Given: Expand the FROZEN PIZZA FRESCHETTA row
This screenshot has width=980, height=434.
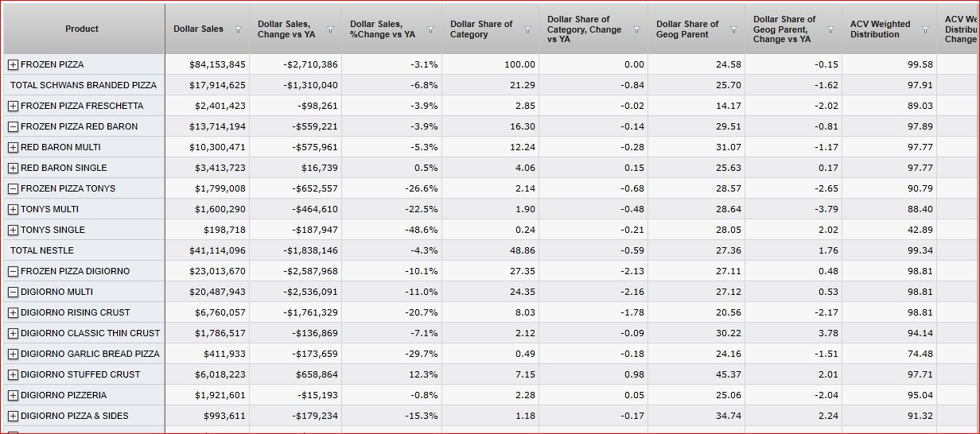Looking at the screenshot, I should coord(13,106).
